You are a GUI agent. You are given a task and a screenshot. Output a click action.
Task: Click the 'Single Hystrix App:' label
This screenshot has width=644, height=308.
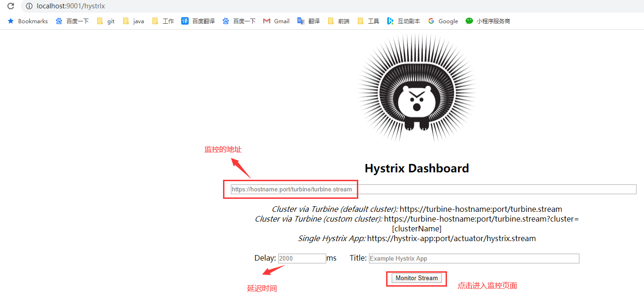[332, 238]
